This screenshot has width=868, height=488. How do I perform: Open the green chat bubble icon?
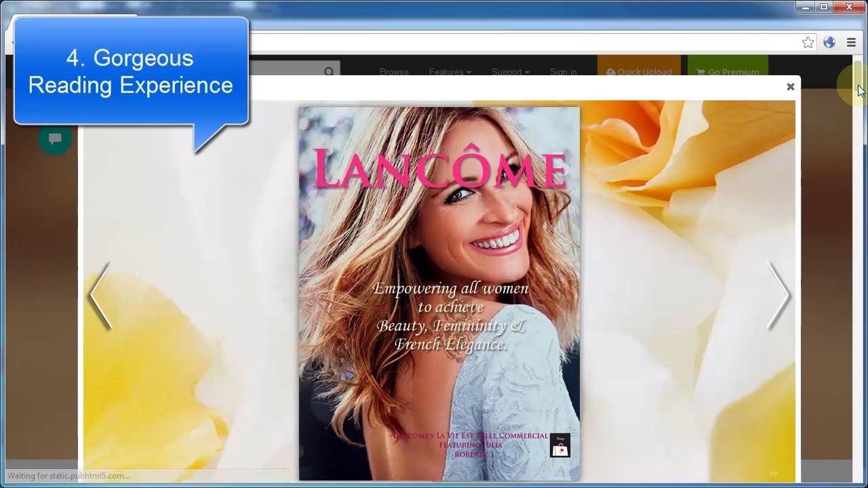pyautogui.click(x=55, y=139)
